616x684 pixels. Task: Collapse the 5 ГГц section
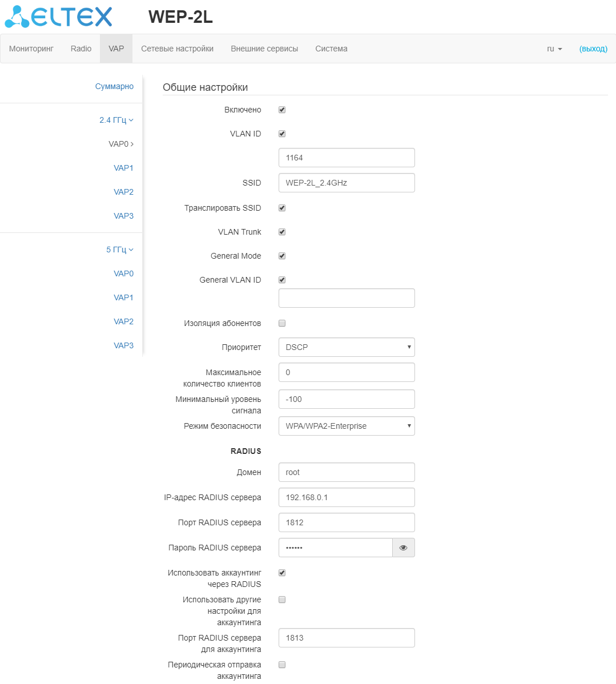[119, 250]
